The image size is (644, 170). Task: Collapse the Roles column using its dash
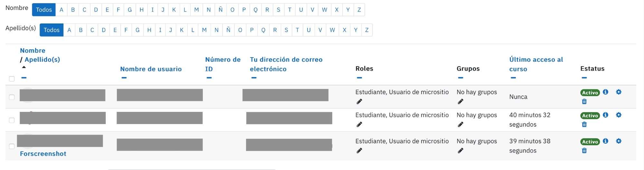[359, 78]
